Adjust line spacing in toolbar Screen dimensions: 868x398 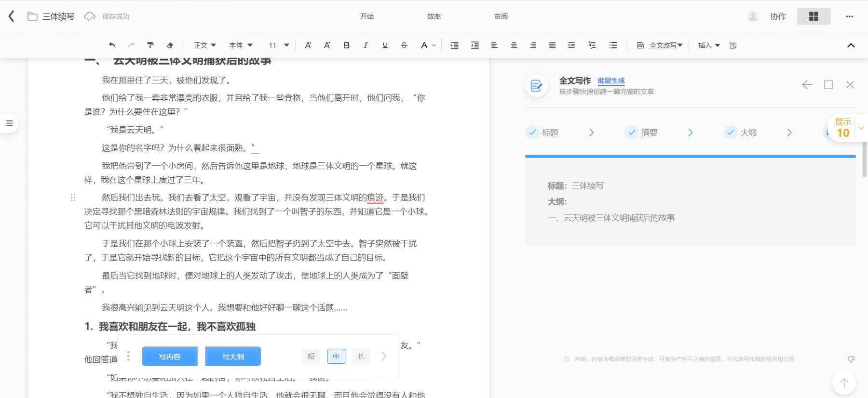click(571, 45)
